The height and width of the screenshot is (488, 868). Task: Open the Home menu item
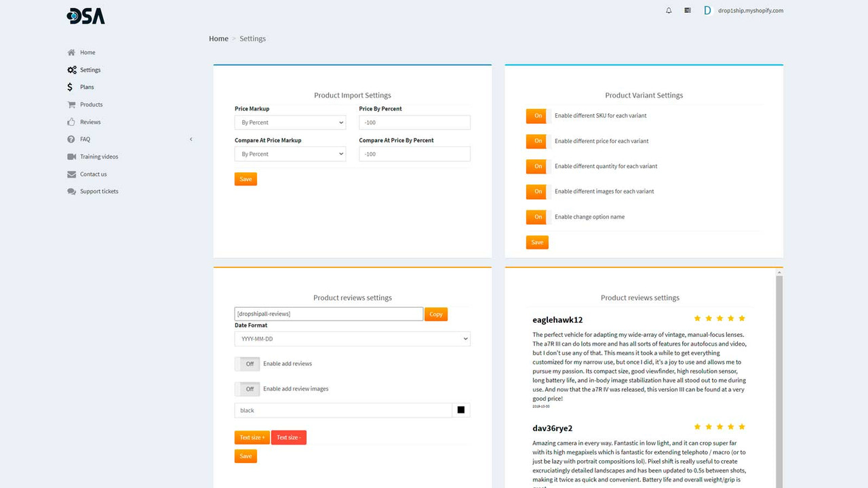tap(87, 52)
